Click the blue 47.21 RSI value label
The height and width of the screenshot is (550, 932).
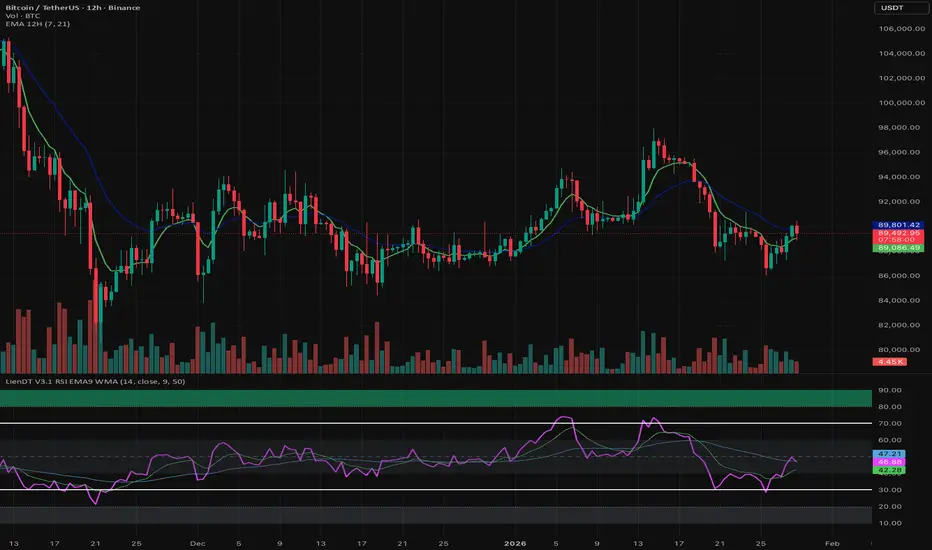click(888, 452)
